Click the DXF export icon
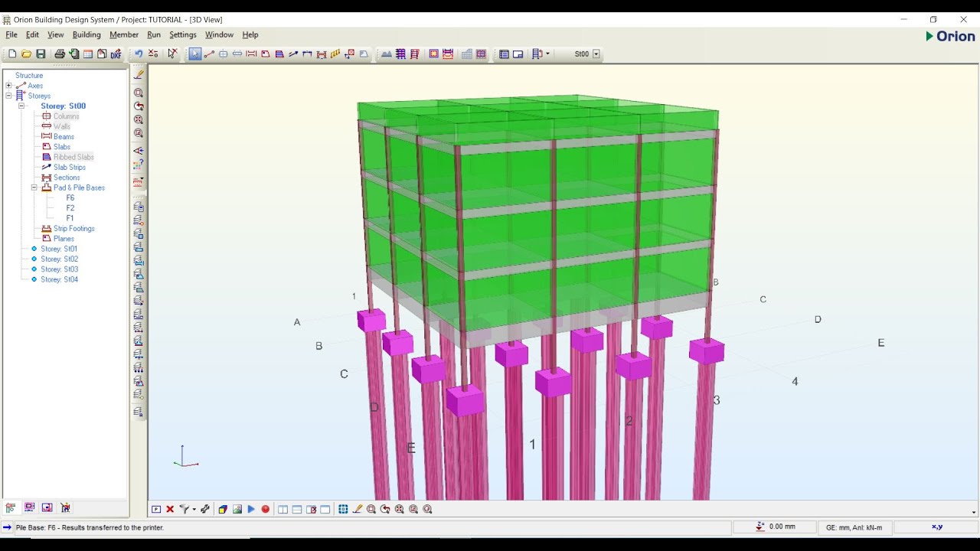The width and height of the screenshot is (980, 551). click(116, 54)
